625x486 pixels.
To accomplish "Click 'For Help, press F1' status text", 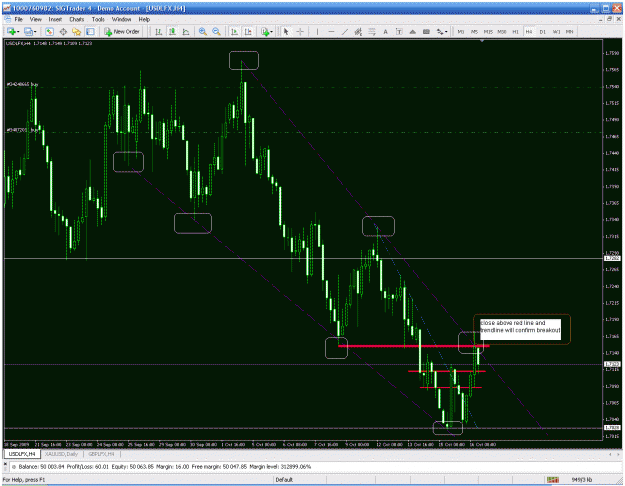I will pyautogui.click(x=24, y=480).
